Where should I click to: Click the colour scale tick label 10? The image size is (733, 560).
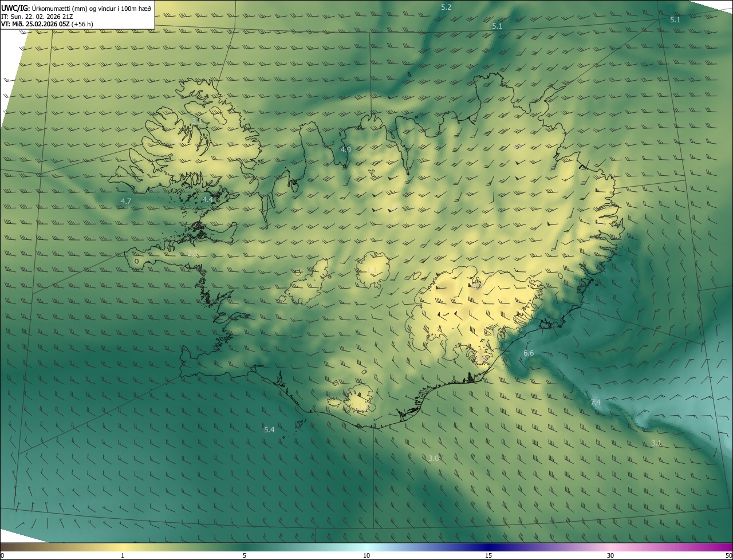coord(366,555)
